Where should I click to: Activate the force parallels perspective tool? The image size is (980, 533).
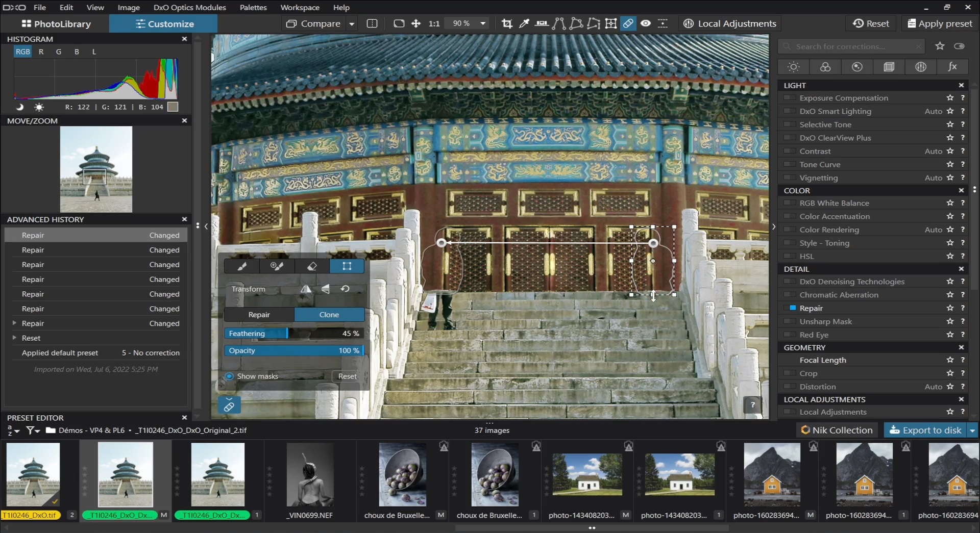tap(559, 23)
